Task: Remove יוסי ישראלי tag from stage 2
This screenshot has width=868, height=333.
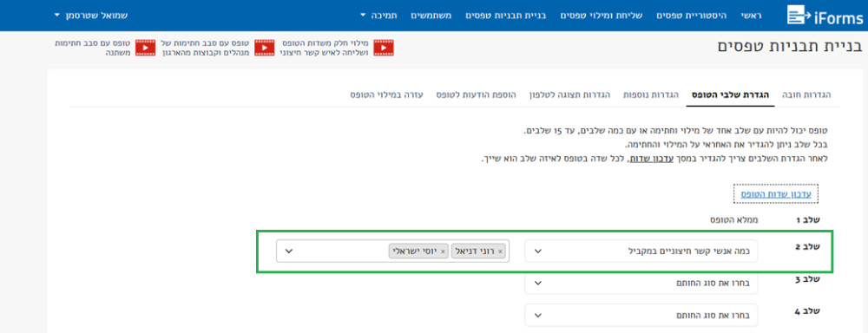Action: click(443, 251)
